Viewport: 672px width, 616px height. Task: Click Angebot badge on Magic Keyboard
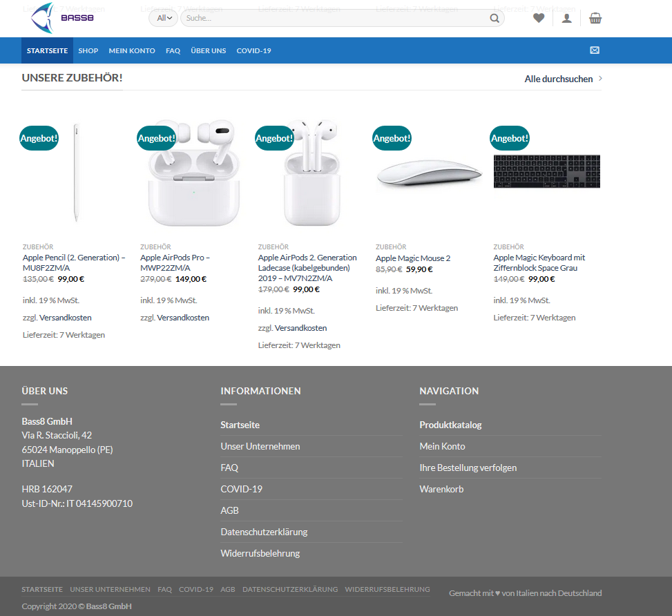click(x=510, y=138)
